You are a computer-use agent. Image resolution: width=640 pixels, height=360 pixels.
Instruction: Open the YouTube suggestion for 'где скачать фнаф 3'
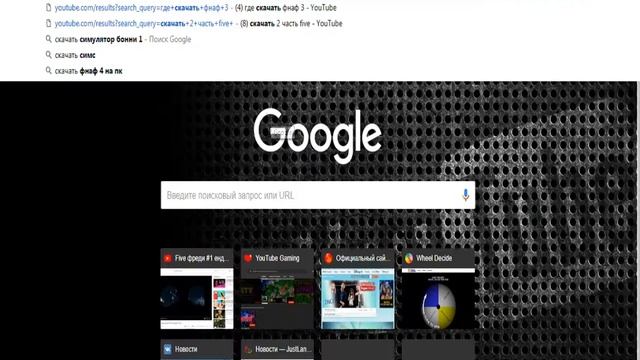[196, 7]
